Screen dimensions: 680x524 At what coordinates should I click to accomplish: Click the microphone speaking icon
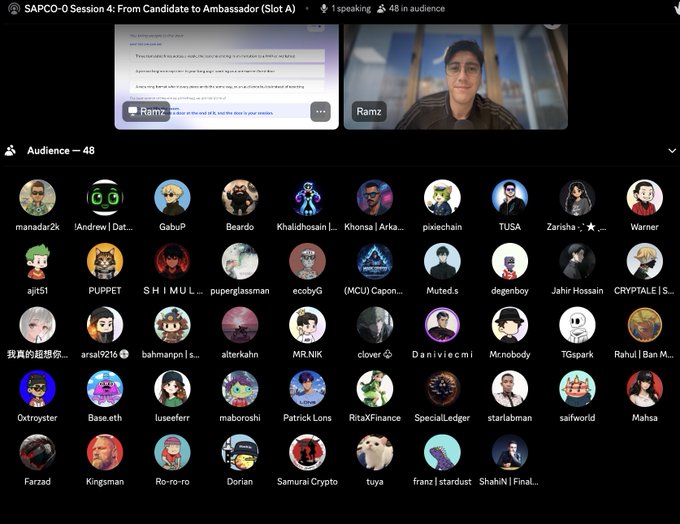(324, 9)
